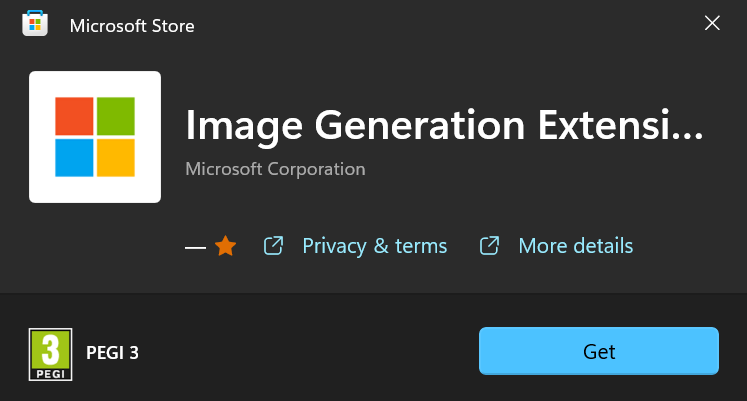Click the Microsoft Store bag icon

click(x=36, y=25)
